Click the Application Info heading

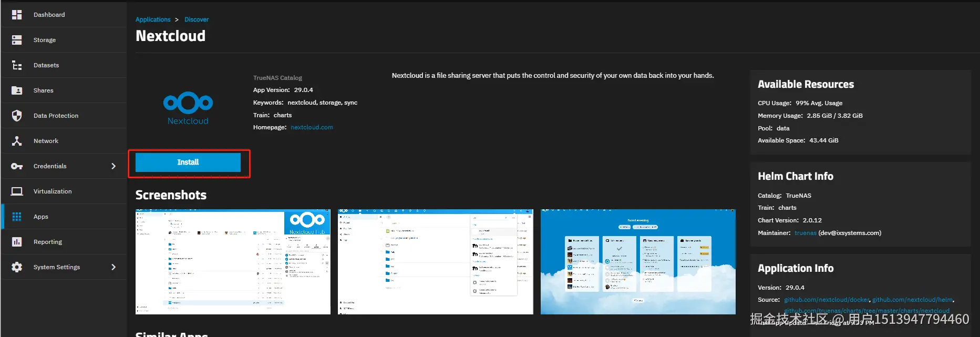[x=796, y=268]
